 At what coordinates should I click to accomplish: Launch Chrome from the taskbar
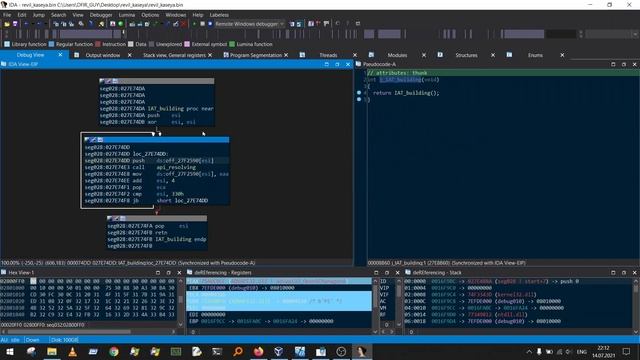click(x=114, y=351)
